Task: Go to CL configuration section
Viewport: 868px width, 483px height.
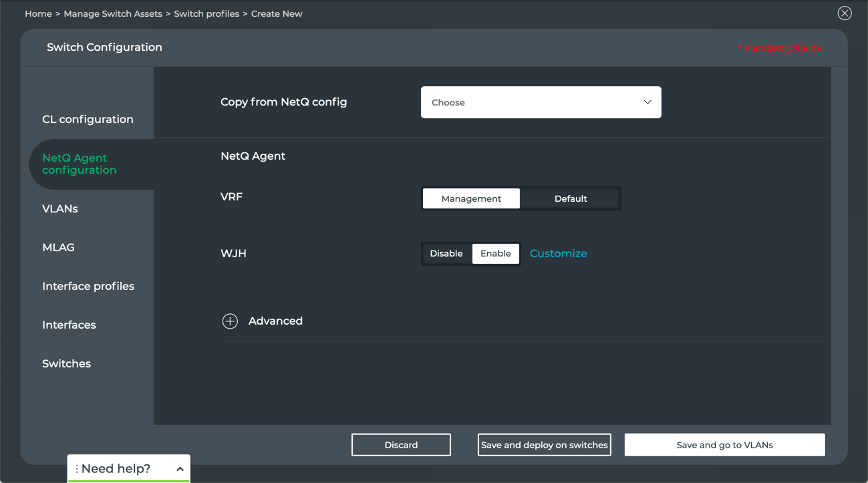Action: pos(88,120)
